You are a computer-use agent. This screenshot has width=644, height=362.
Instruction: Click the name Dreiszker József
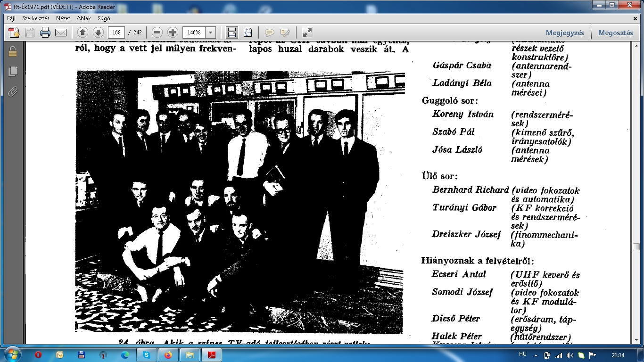click(466, 235)
